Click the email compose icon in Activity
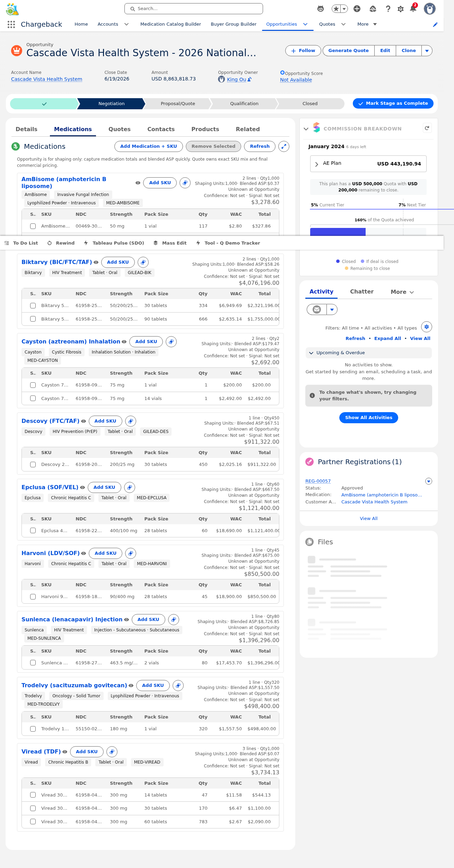Viewport: 454px width, 868px height. pyautogui.click(x=317, y=309)
